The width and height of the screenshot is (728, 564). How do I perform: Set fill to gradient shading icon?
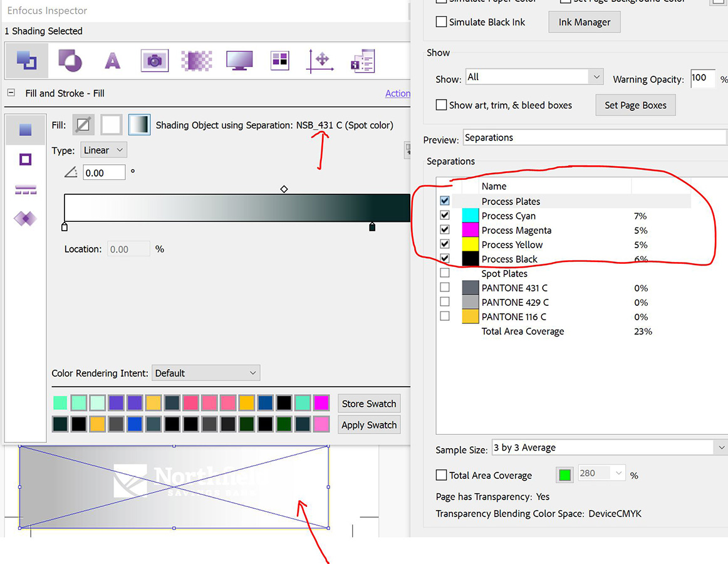pyautogui.click(x=139, y=125)
